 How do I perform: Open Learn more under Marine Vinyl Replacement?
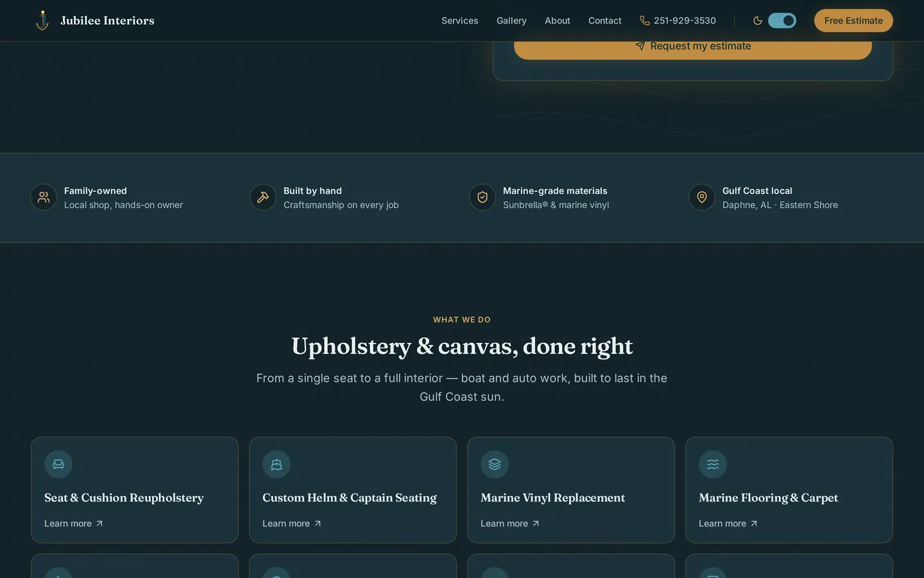click(x=510, y=523)
